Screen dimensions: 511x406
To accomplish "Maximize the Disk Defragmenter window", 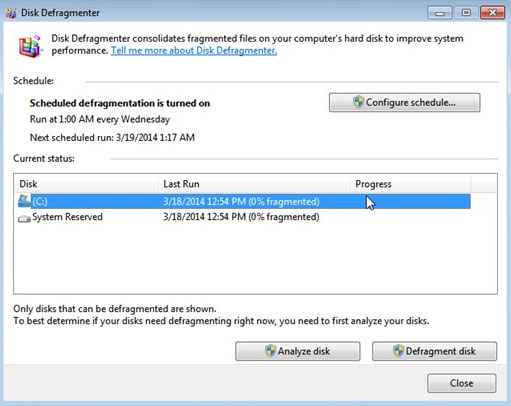I will tap(466, 13).
